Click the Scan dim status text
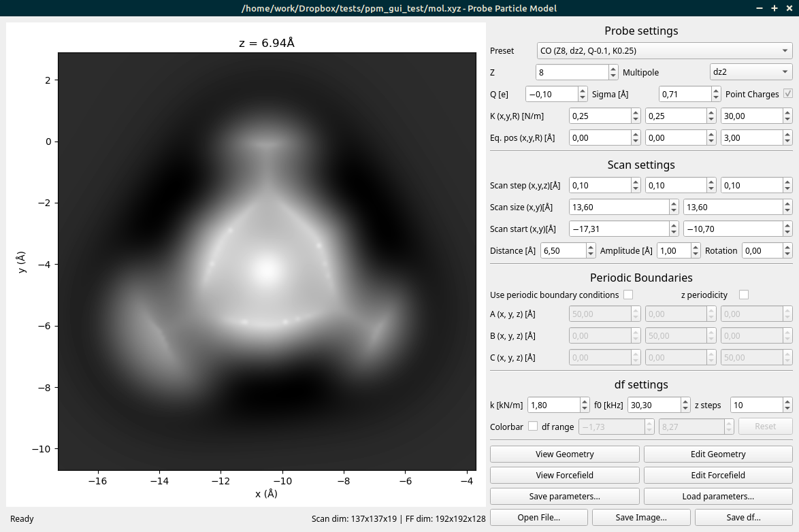Image resolution: width=799 pixels, height=532 pixels. (x=399, y=519)
